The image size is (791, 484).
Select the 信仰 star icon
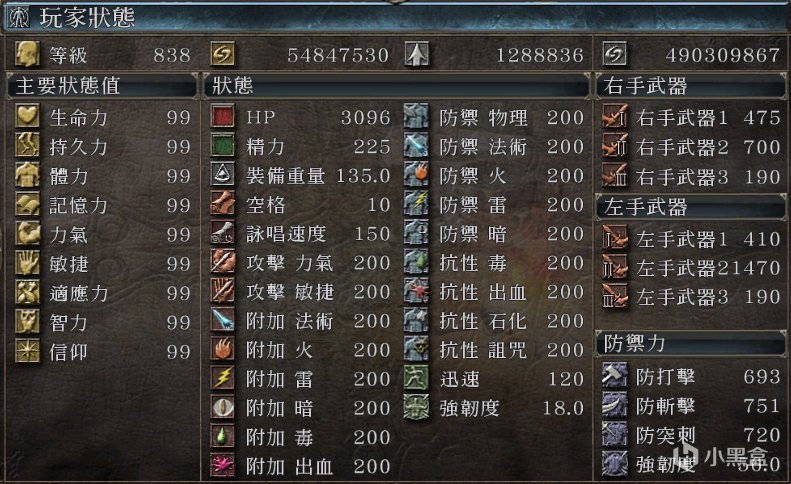[x=27, y=350]
